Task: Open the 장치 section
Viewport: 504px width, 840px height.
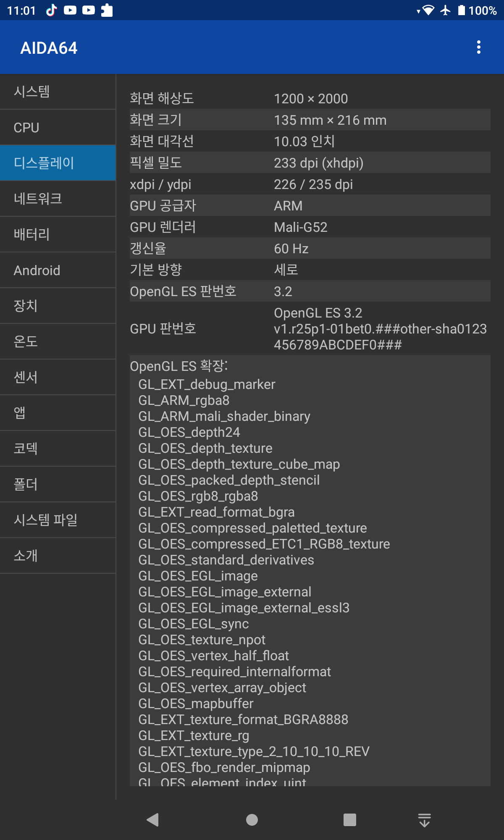Action: 58,306
